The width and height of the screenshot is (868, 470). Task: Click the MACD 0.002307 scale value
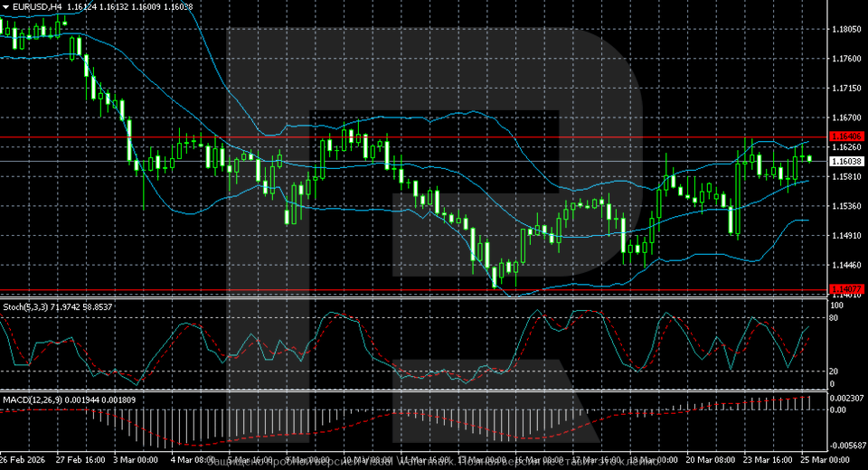(846, 399)
